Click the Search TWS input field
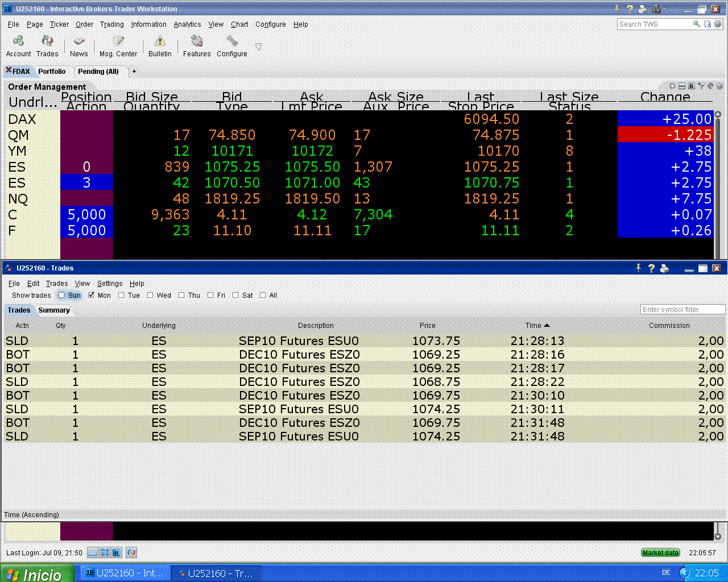This screenshot has height=582, width=728. [x=653, y=24]
